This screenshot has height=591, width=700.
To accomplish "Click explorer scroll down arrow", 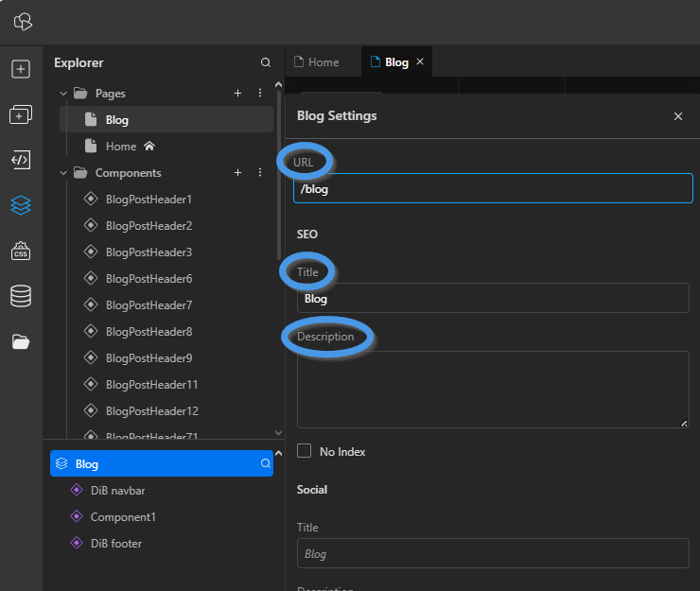I will [x=278, y=433].
